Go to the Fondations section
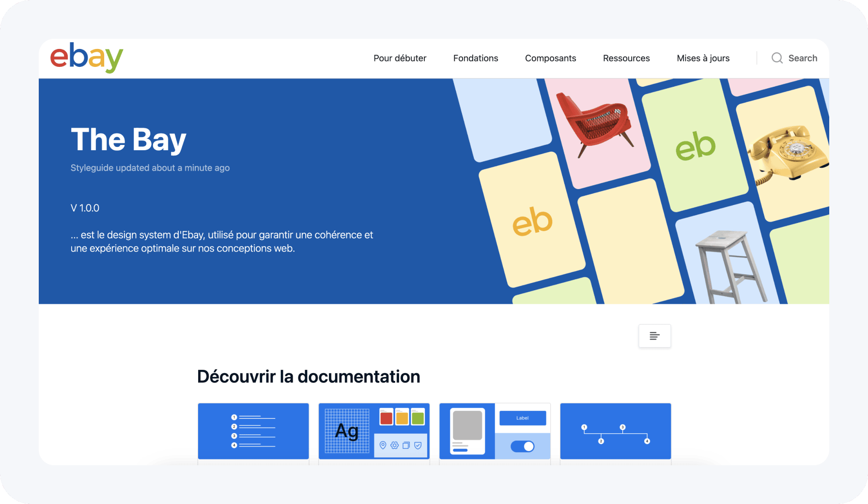Viewport: 868px width, 504px height. tap(476, 58)
